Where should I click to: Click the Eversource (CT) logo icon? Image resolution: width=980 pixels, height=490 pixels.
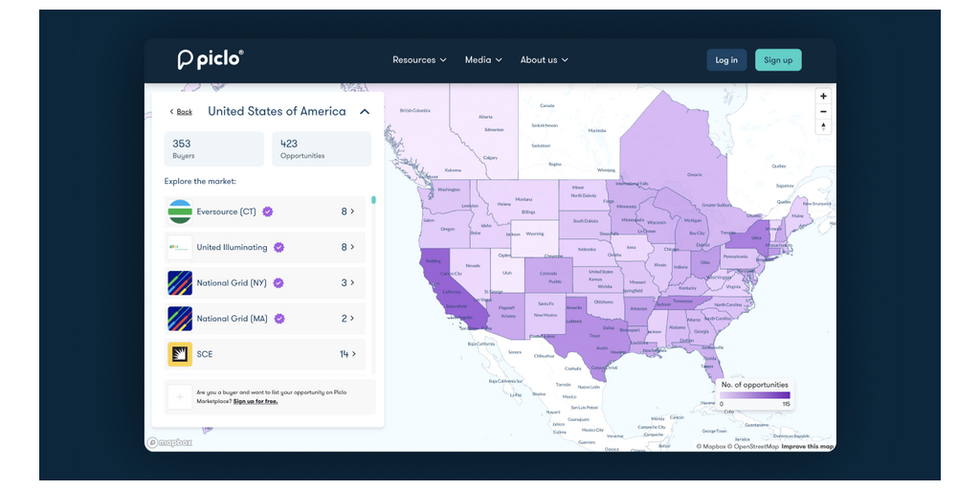[x=180, y=212]
